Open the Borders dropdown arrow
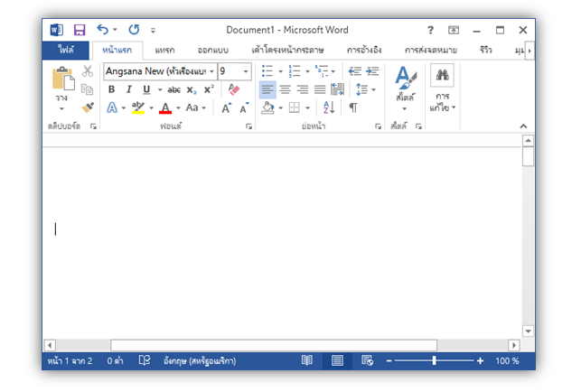 307,108
